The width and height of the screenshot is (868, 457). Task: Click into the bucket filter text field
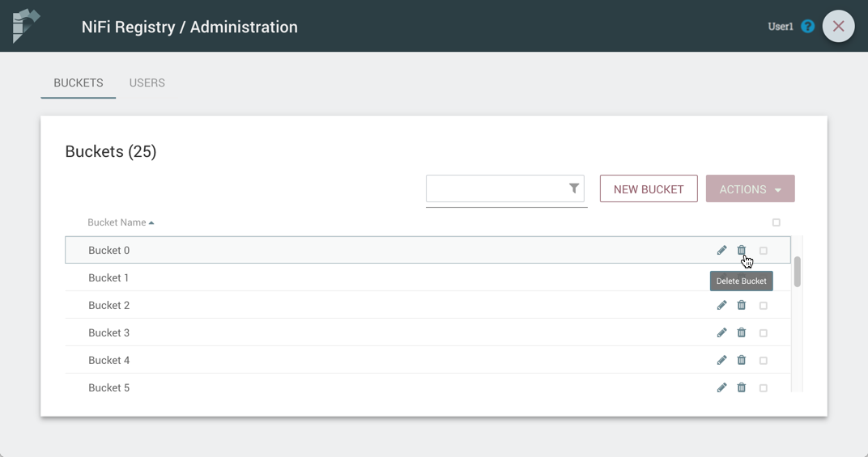(496, 189)
